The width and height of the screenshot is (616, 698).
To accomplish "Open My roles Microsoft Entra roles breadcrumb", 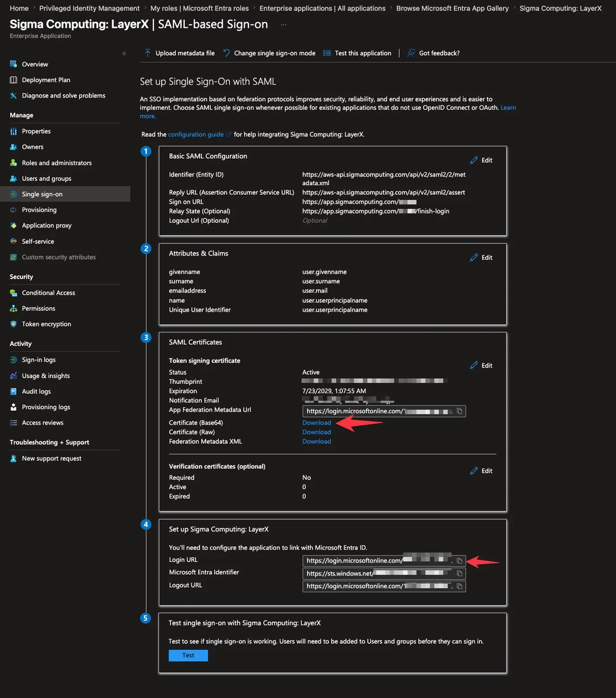I will 200,8.
